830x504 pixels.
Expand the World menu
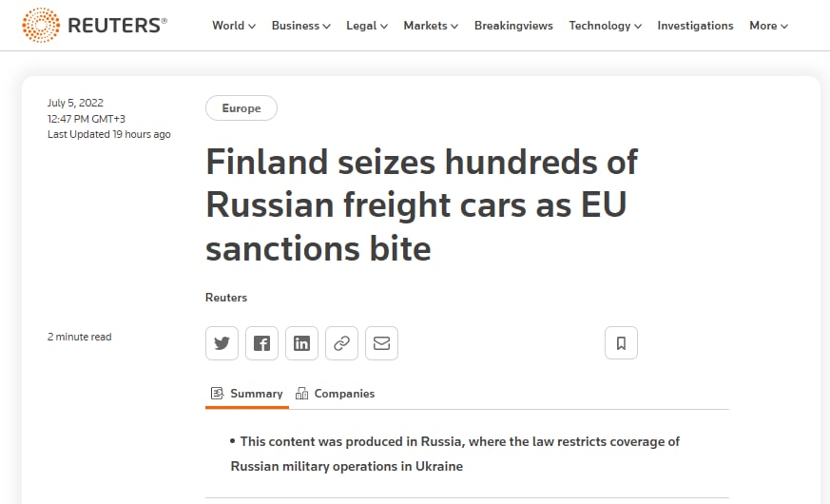[234, 26]
